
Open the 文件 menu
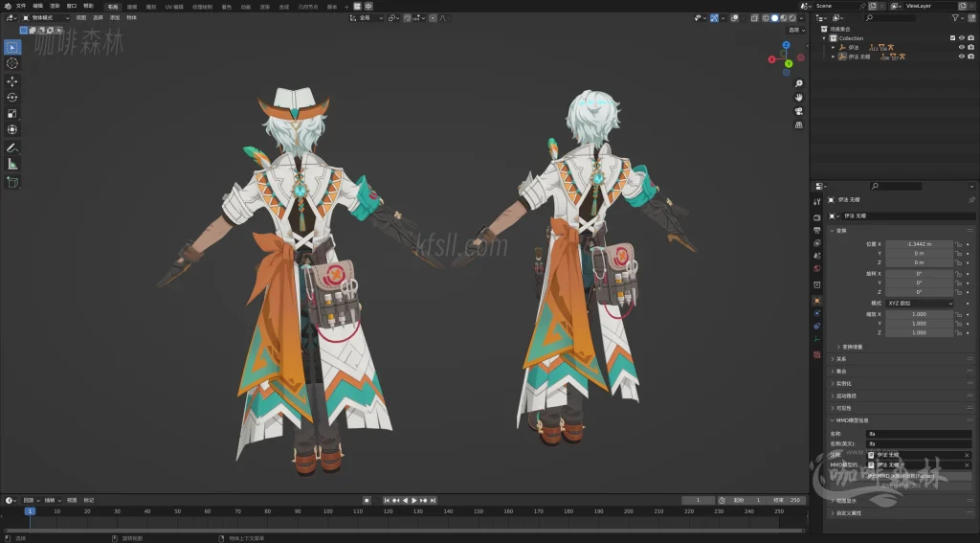(x=21, y=6)
